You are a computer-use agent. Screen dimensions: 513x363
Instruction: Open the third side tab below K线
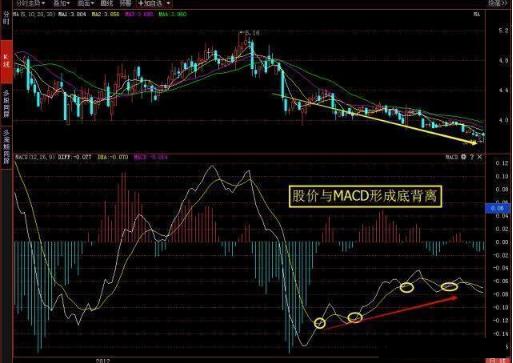[x=6, y=104]
